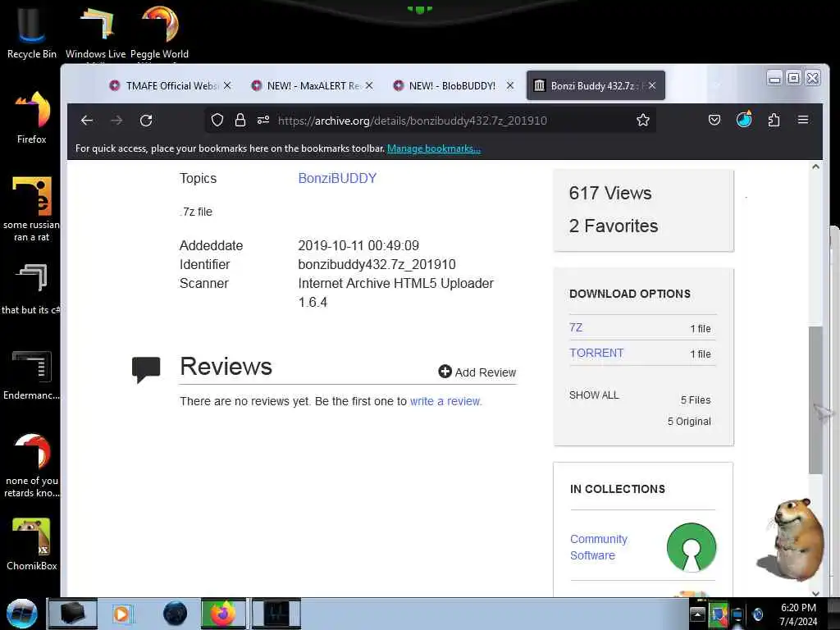This screenshot has width=840, height=630.
Task: Open the Recycle Bin desktop icon
Action: (31, 31)
